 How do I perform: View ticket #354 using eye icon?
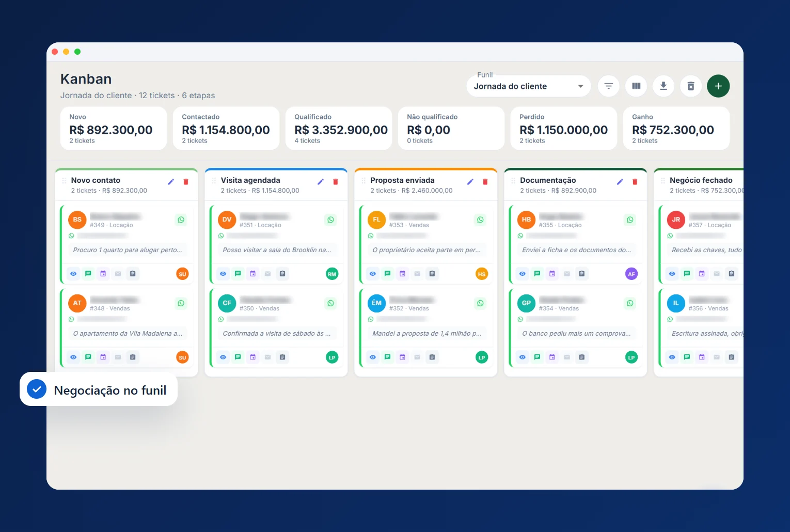coord(523,357)
